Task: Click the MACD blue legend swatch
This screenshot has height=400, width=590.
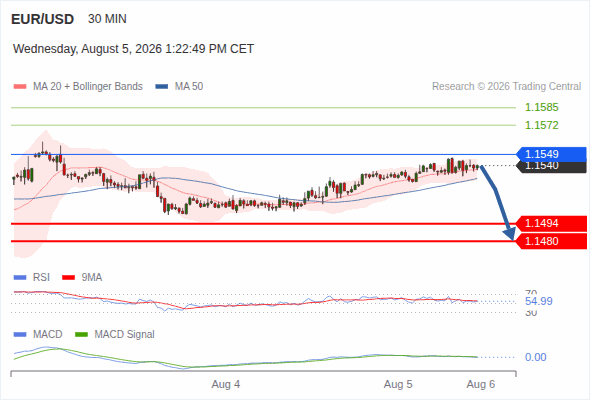Action: point(20,335)
